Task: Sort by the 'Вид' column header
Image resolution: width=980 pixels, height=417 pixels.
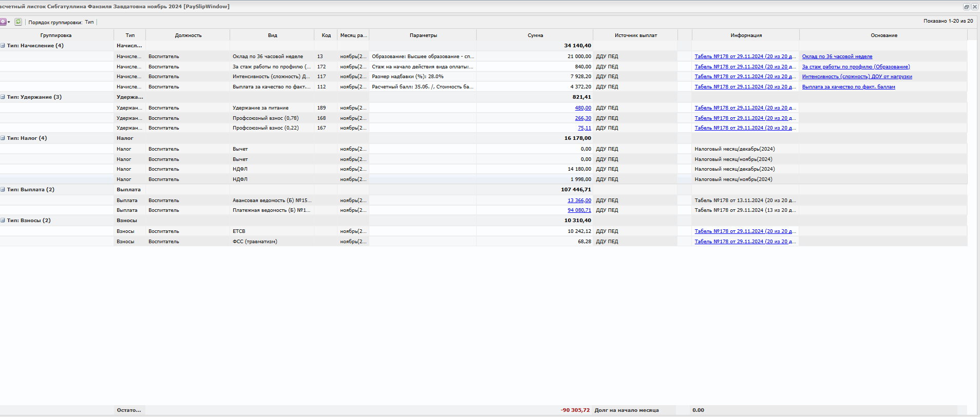Action: click(272, 35)
